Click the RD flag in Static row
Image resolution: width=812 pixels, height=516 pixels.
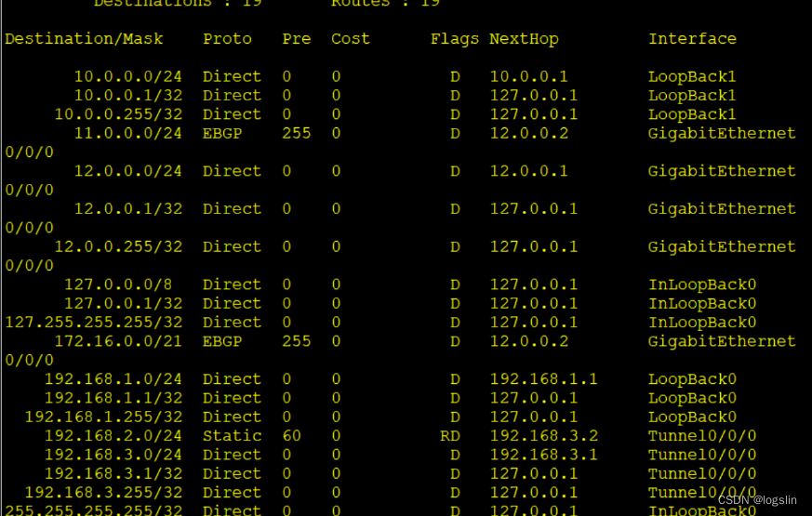click(x=450, y=436)
